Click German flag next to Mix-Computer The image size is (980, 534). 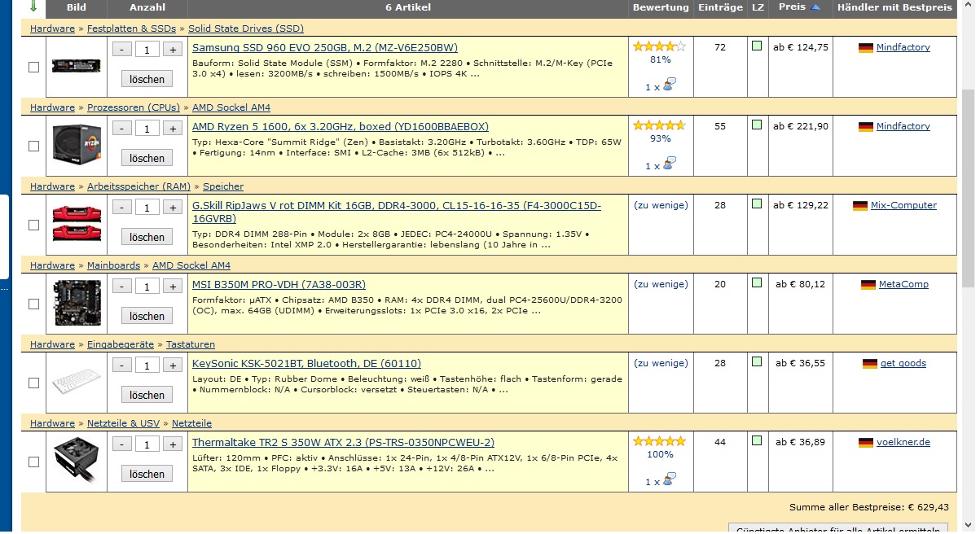coord(860,206)
